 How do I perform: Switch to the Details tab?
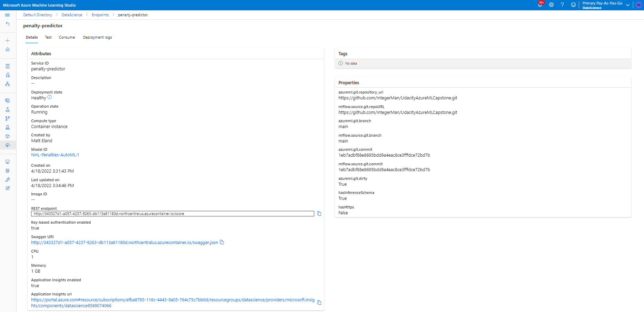coord(32,37)
